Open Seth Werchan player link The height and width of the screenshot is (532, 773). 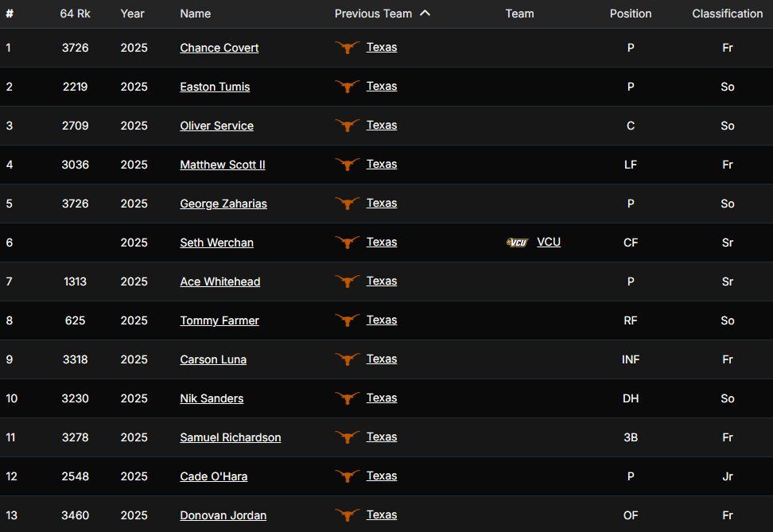[217, 243]
